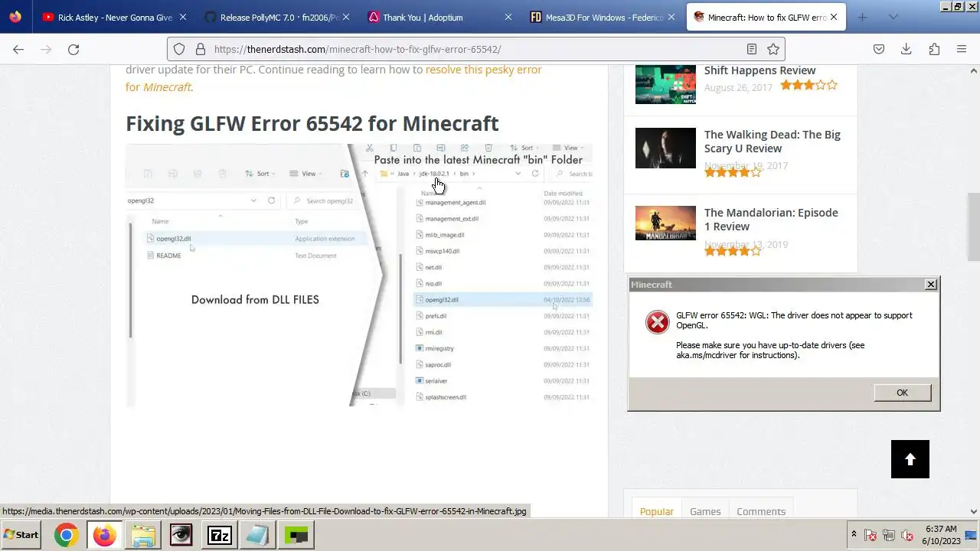Click The Walking Dead review thumbnail
980x551 pixels.
click(665, 148)
